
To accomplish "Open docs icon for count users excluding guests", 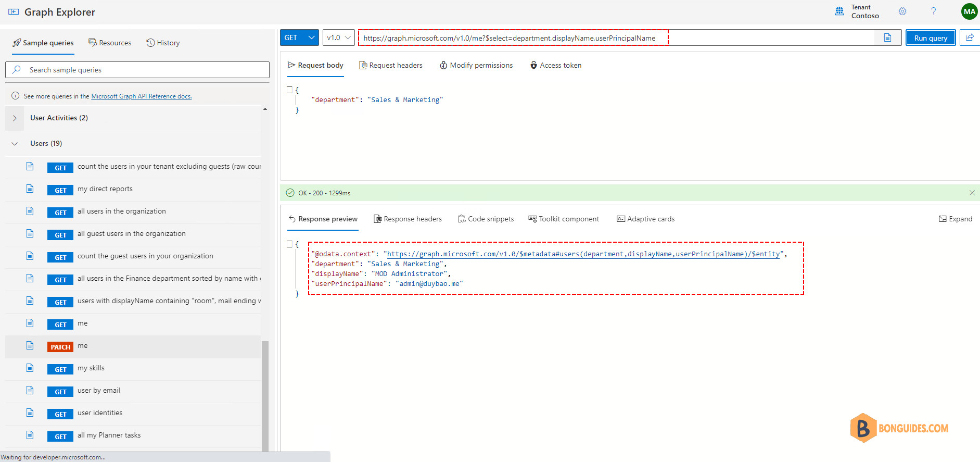I will [x=30, y=166].
